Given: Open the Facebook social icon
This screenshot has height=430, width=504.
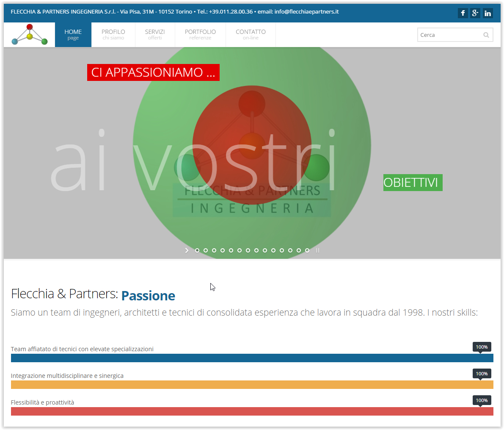Looking at the screenshot, I should (463, 13).
